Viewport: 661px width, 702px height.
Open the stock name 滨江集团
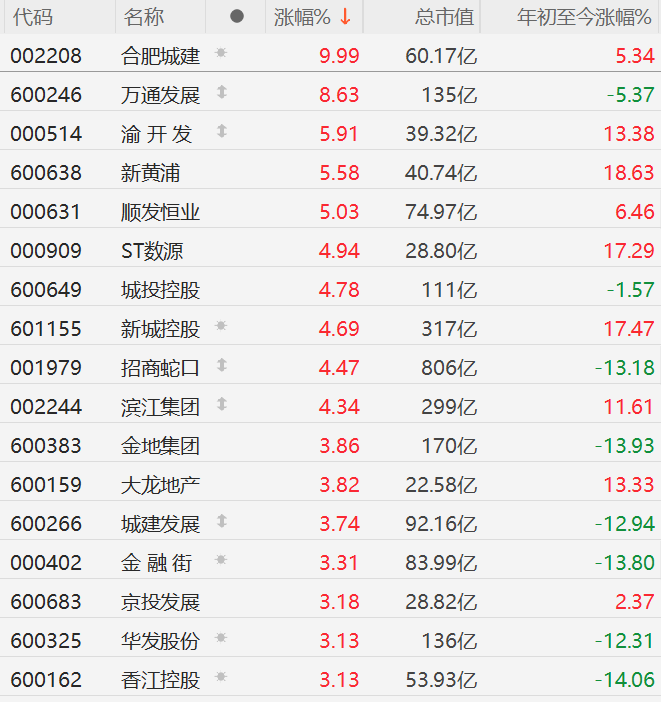pos(160,407)
